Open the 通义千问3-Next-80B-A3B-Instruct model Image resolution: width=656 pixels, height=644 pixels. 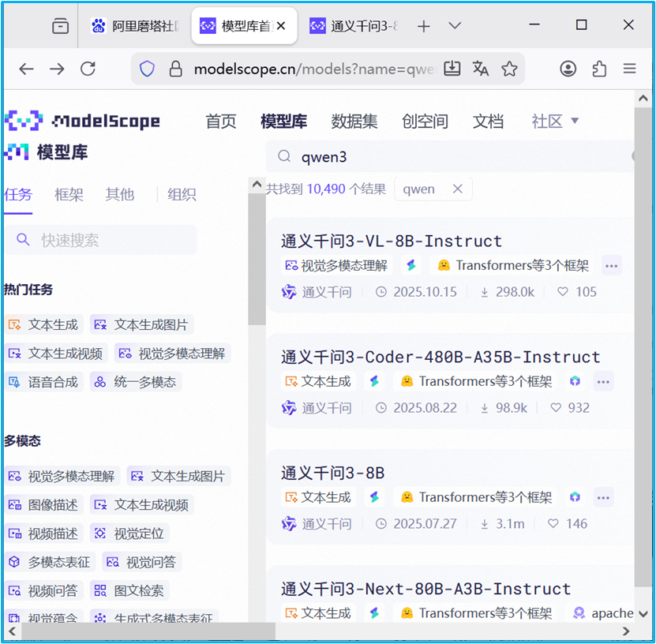coord(426,589)
